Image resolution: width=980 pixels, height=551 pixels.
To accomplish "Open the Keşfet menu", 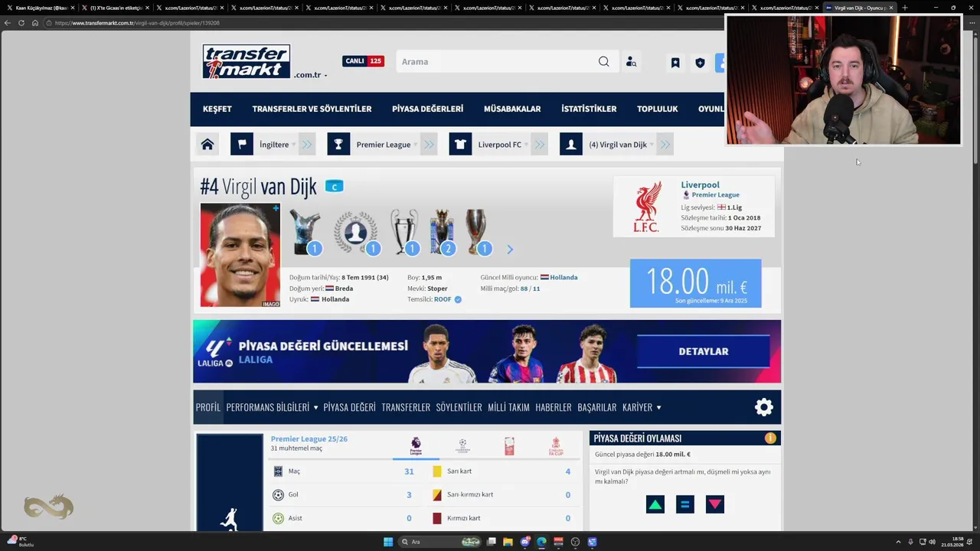I will tap(217, 109).
